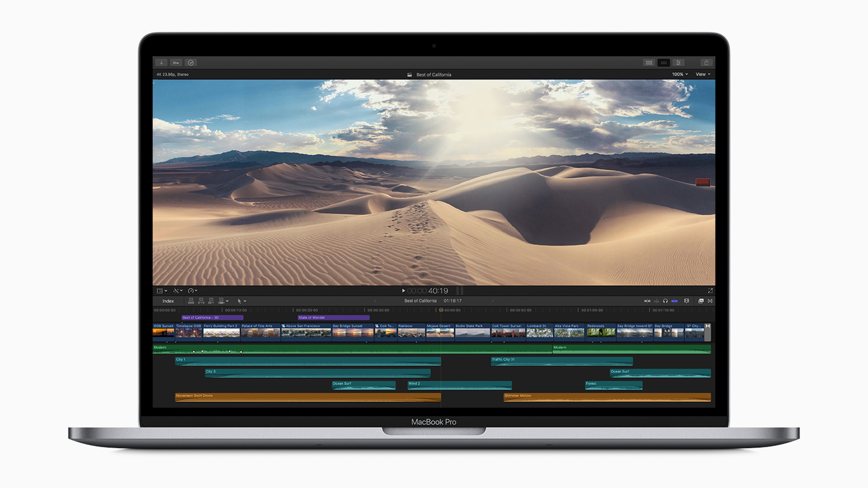Show the browser grid panel button
This screenshot has width=868, height=488.
tap(649, 63)
